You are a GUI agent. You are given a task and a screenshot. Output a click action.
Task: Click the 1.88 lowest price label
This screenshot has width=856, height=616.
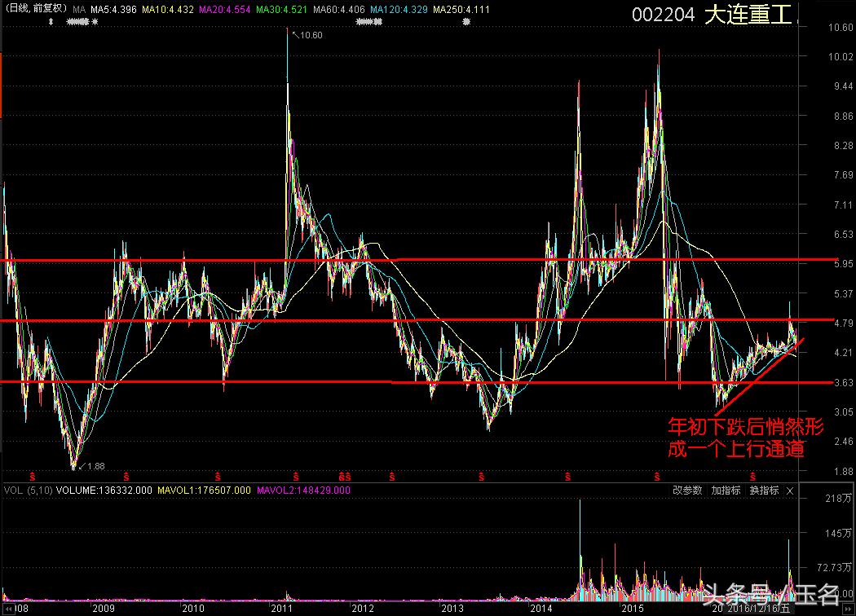(95, 466)
